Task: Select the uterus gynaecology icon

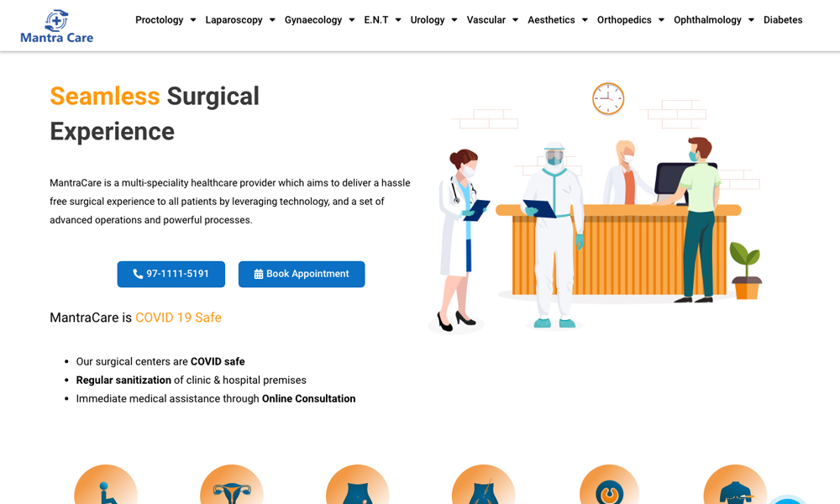Action: tap(232, 484)
